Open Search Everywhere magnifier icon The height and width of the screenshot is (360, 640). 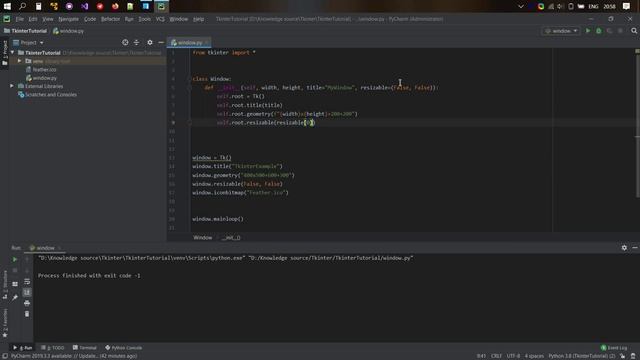(x=634, y=31)
